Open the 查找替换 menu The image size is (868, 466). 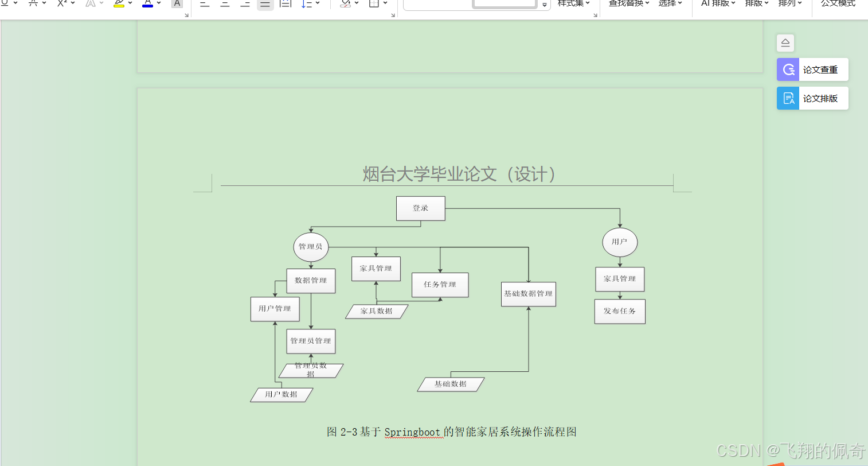(629, 3)
